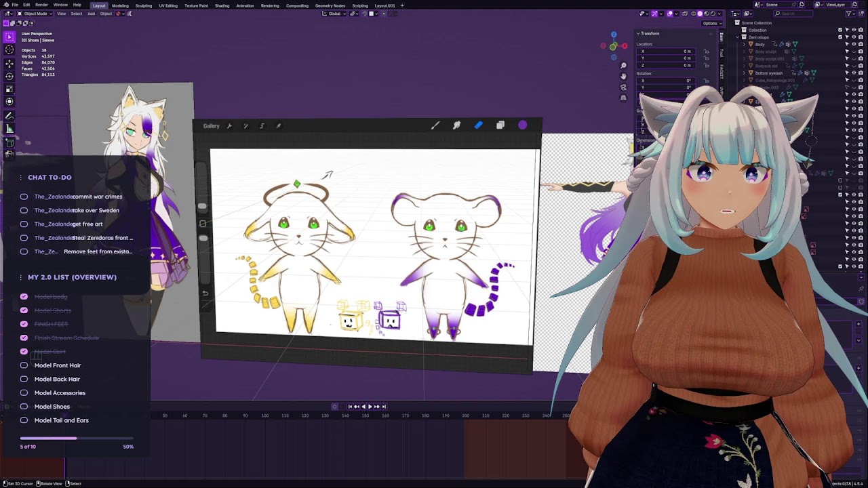This screenshot has height=488, width=868.
Task: Click the red X axis gizmo handle
Action: [624, 46]
